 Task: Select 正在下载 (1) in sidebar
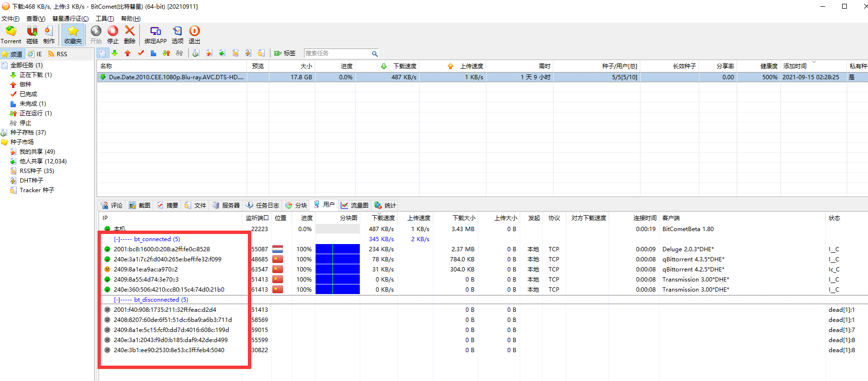31,75
